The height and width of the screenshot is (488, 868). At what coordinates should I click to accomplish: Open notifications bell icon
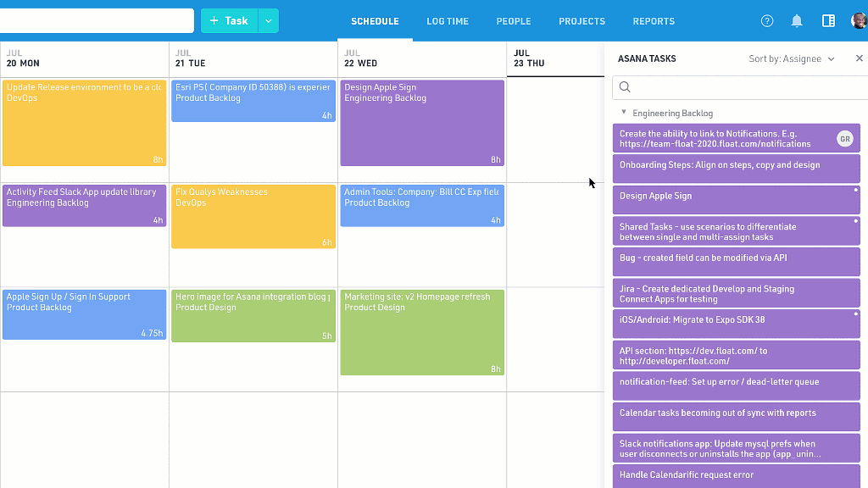coord(797,21)
